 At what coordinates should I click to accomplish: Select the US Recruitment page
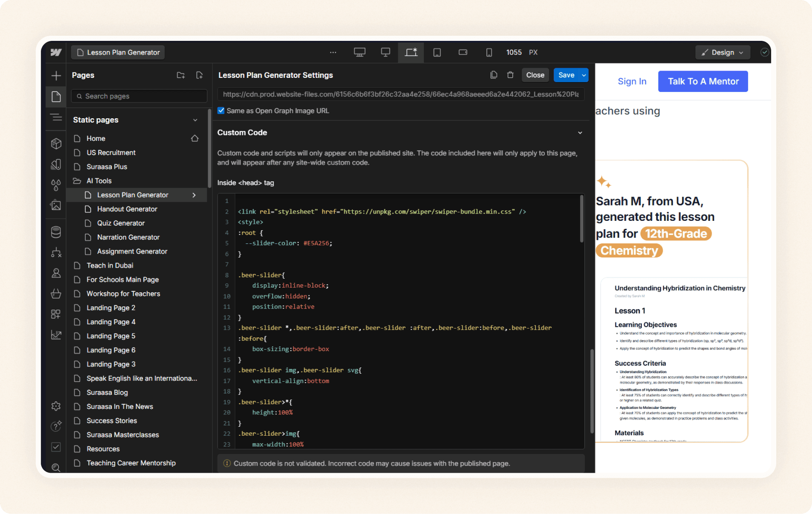point(137,152)
